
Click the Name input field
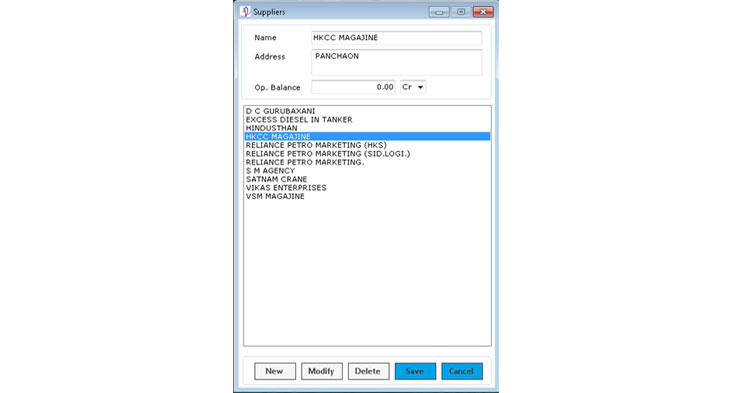[396, 38]
